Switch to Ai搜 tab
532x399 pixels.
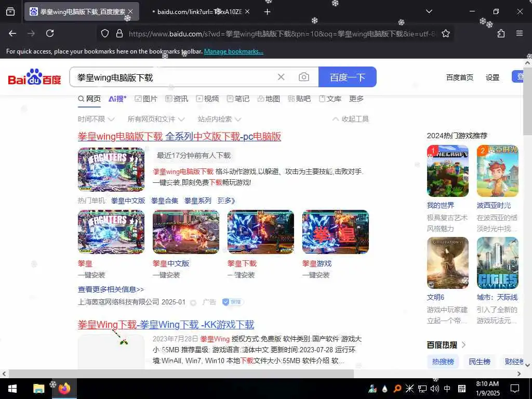point(117,99)
